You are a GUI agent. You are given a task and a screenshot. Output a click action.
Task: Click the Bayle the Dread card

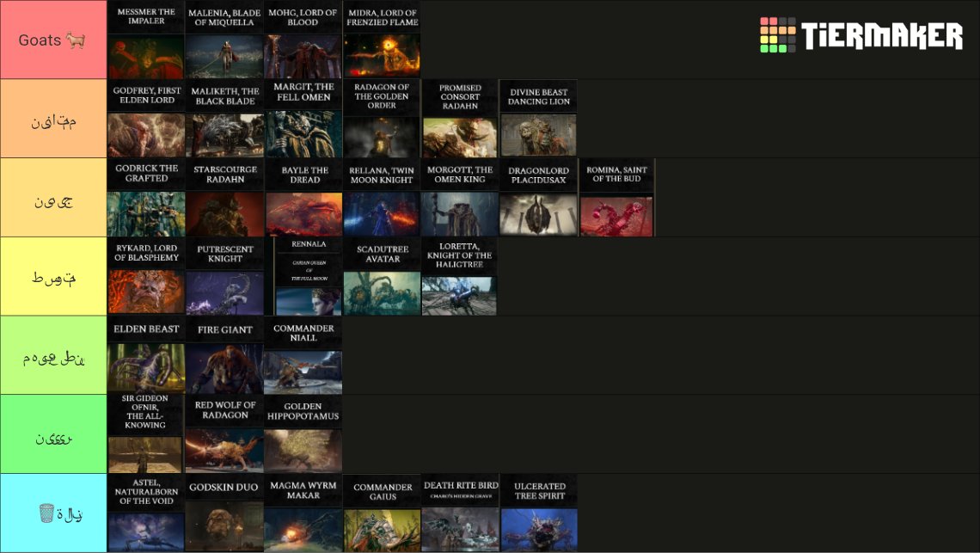click(x=303, y=197)
